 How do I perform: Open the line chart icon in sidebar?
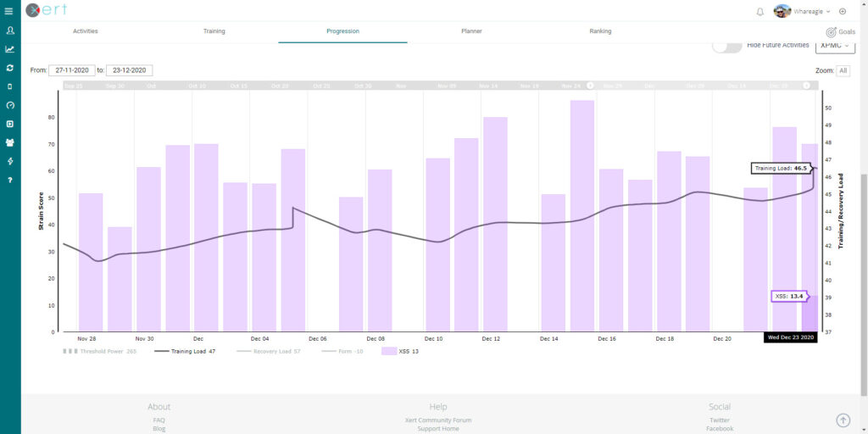[x=9, y=49]
